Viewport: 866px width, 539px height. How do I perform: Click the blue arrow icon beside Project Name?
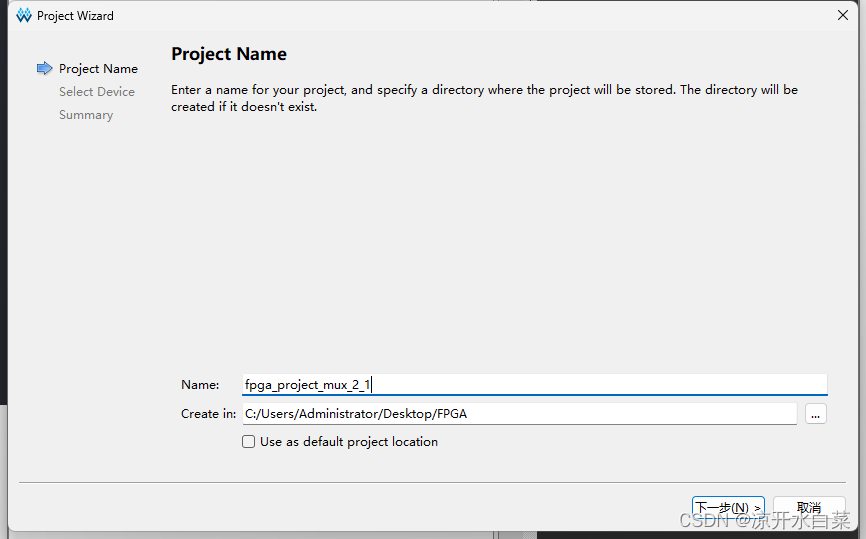point(44,68)
